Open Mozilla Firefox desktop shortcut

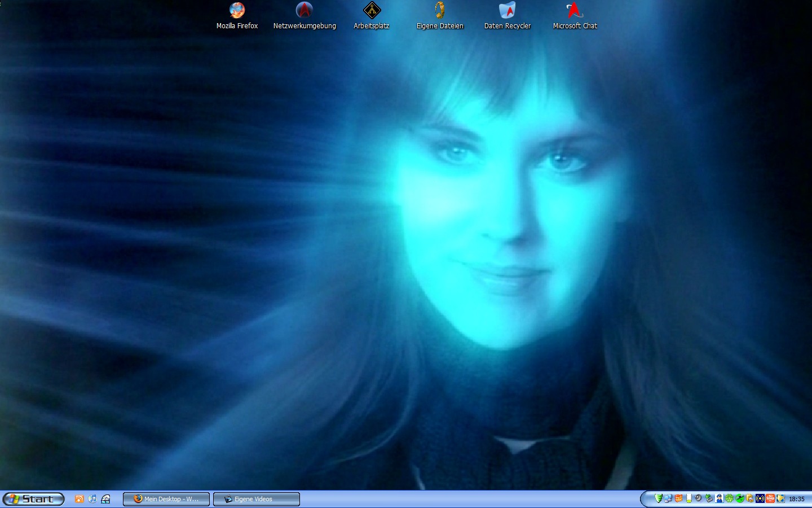[x=237, y=11]
